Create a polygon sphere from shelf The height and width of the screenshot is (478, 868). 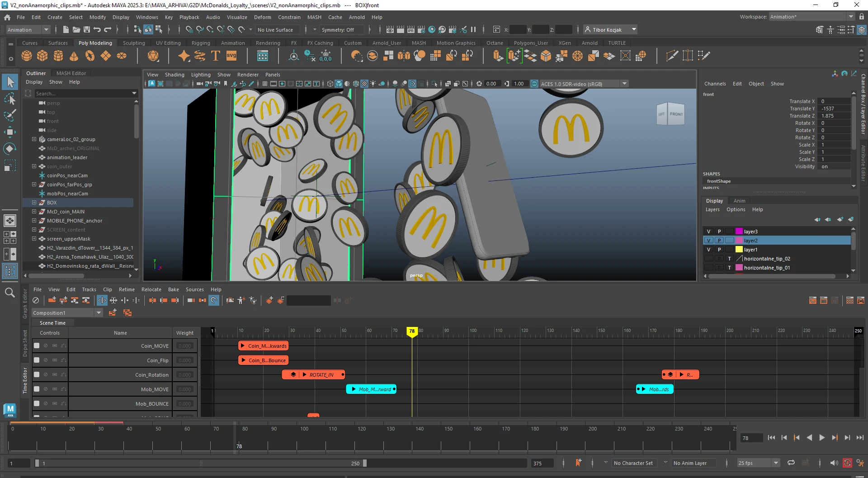coord(27,56)
